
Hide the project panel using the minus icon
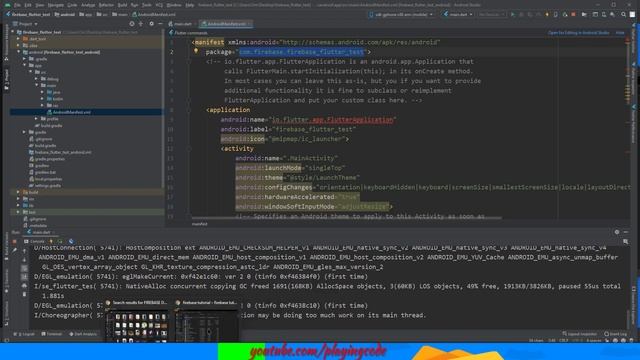[160, 24]
